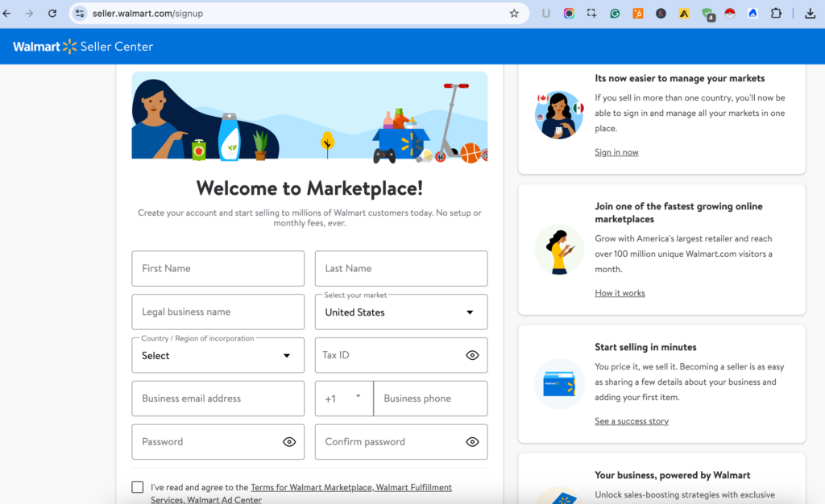Image resolution: width=825 pixels, height=504 pixels.
Task: Open the dark K extension icon
Action: point(661,13)
